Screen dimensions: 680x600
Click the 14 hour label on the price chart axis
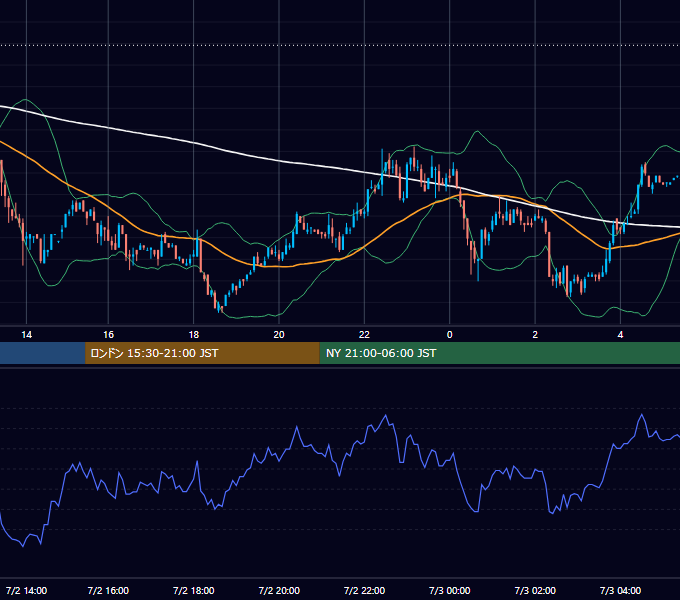[x=26, y=334]
